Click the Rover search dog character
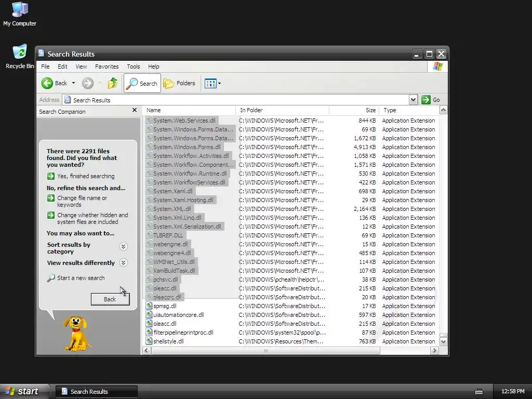 77,334
